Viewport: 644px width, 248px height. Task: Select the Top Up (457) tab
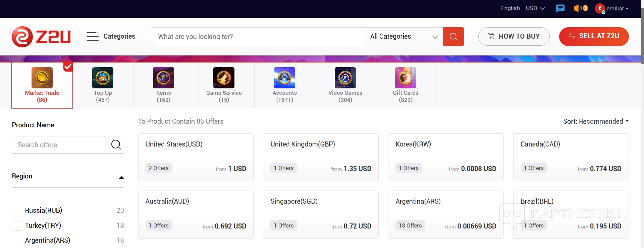coord(103,85)
